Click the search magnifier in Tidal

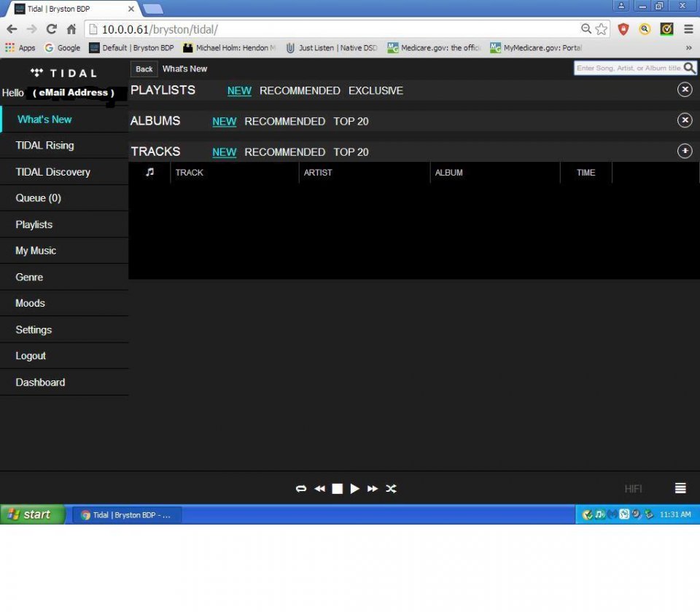(x=690, y=68)
